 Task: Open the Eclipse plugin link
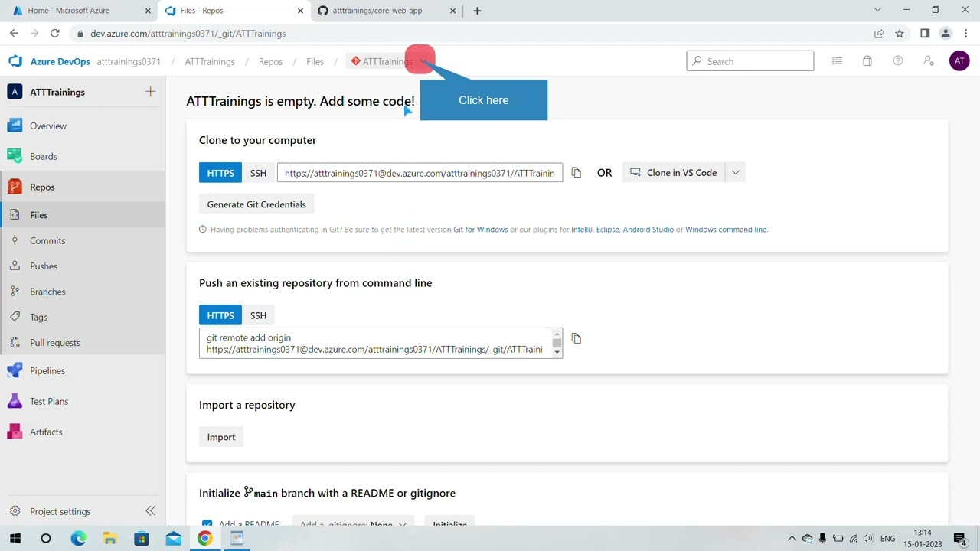pos(607,230)
